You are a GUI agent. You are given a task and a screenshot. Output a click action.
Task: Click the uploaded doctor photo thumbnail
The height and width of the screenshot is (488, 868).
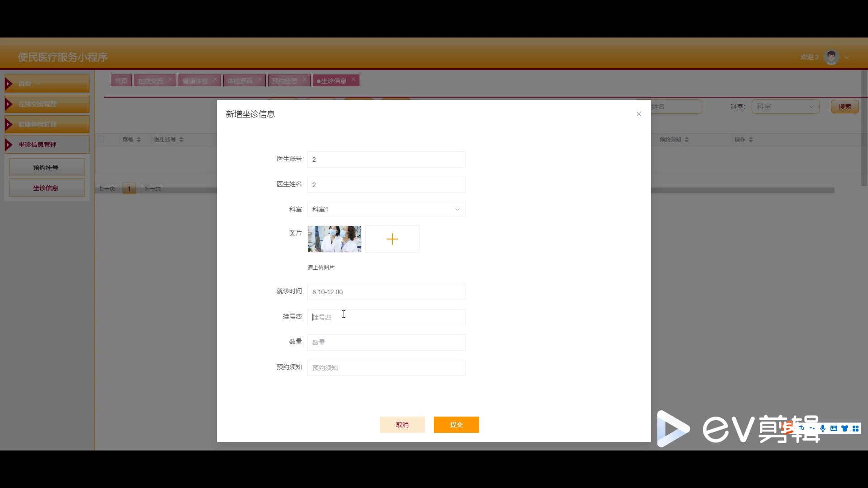tap(334, 239)
